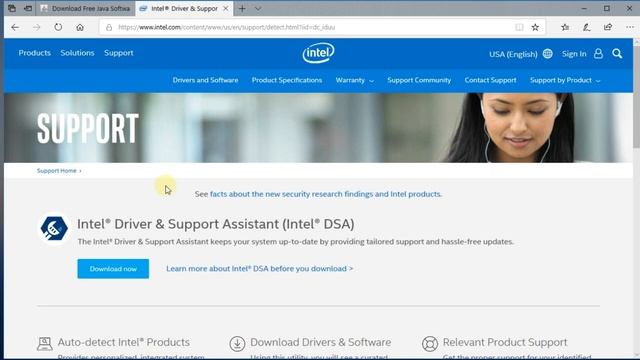Image resolution: width=640 pixels, height=360 pixels.
Task: Click the globe language icon
Action: tap(548, 53)
